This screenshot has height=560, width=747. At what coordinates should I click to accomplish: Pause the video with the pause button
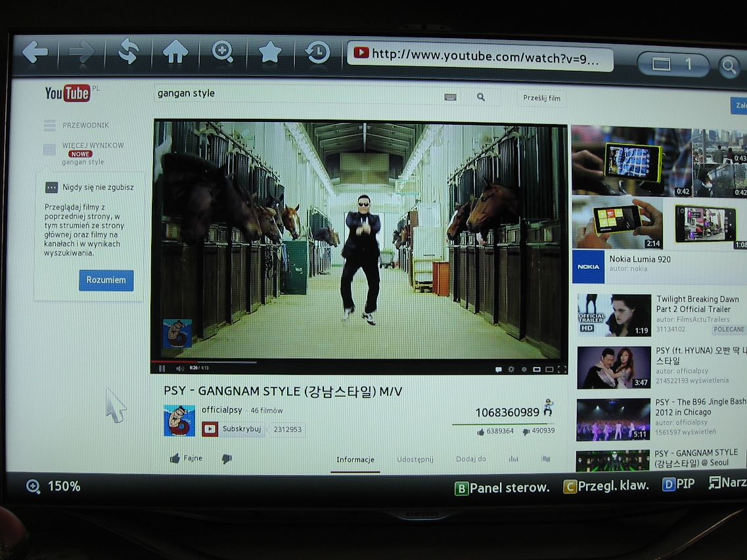coord(162,368)
